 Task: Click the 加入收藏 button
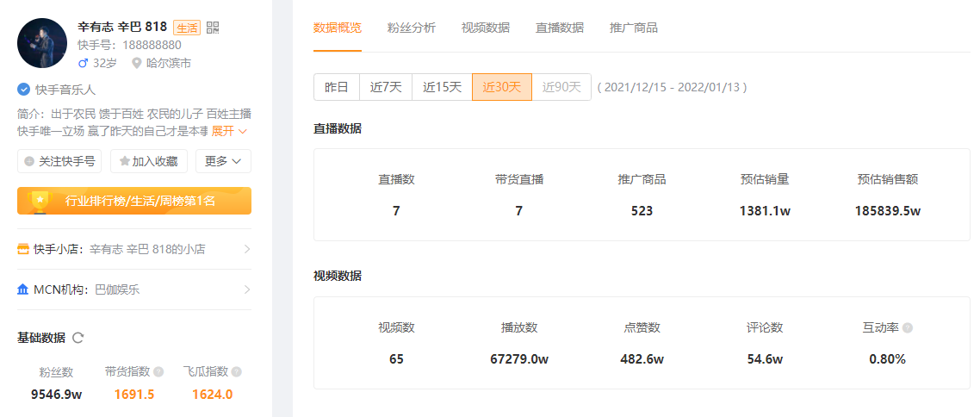pos(149,161)
